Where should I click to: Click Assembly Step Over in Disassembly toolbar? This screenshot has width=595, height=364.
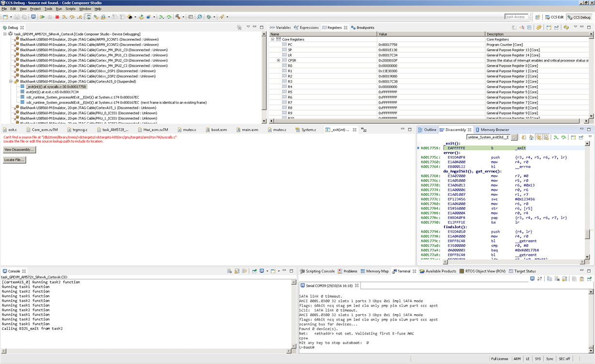click(x=564, y=137)
